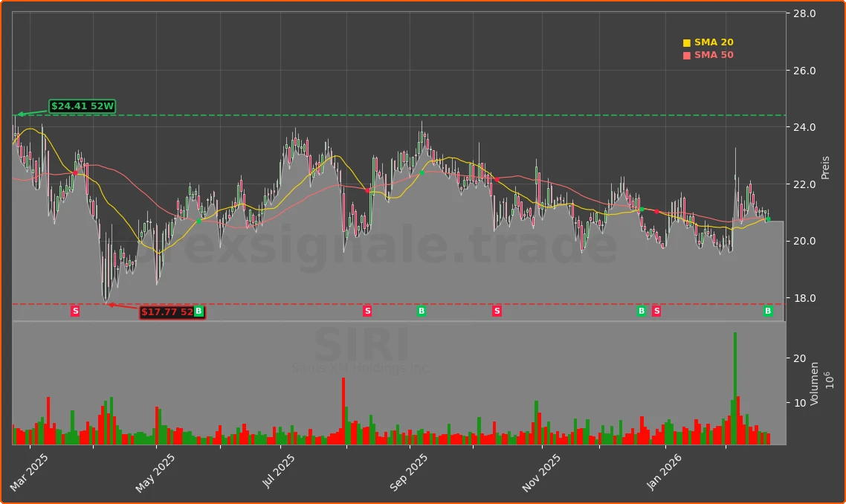Click the tallest green volume bar
The width and height of the screenshot is (846, 504).
[735, 387]
